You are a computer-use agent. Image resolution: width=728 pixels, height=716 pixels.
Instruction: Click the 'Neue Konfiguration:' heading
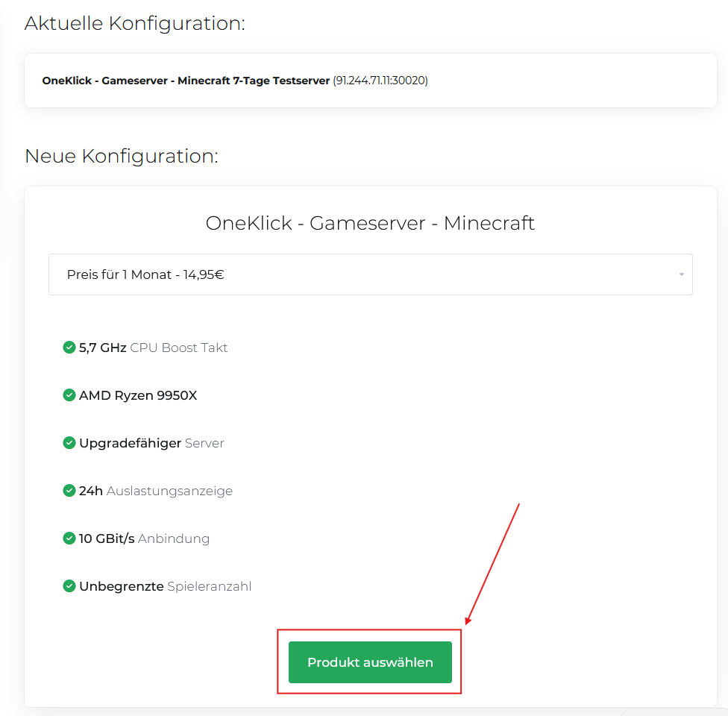(122, 156)
